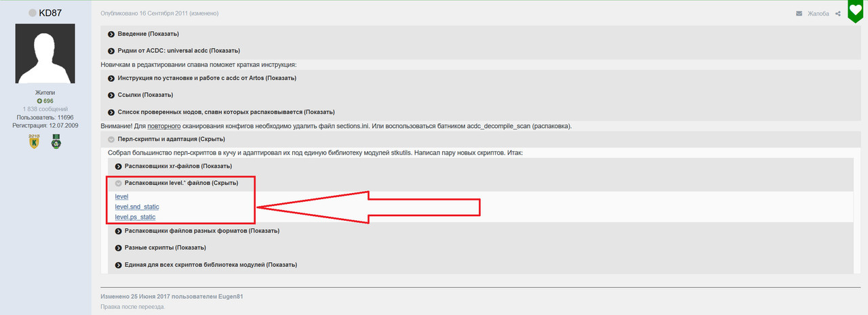Open the KD87 user profile name
Viewport: 868px width, 315px height.
pyautogui.click(x=51, y=13)
